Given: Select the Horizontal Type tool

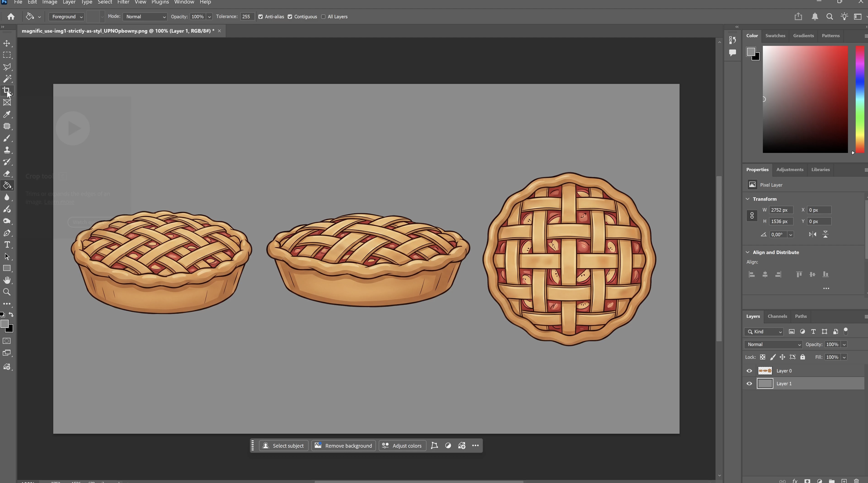Looking at the screenshot, I should pos(7,245).
